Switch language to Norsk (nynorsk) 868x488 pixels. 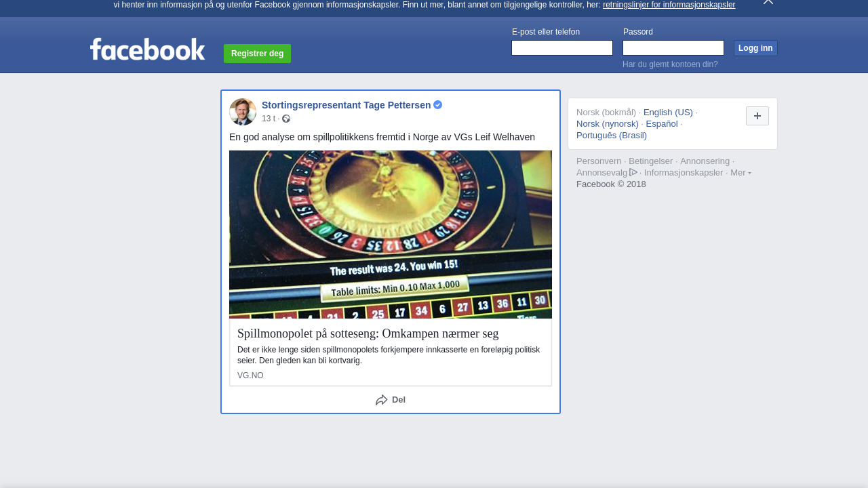[x=608, y=124]
